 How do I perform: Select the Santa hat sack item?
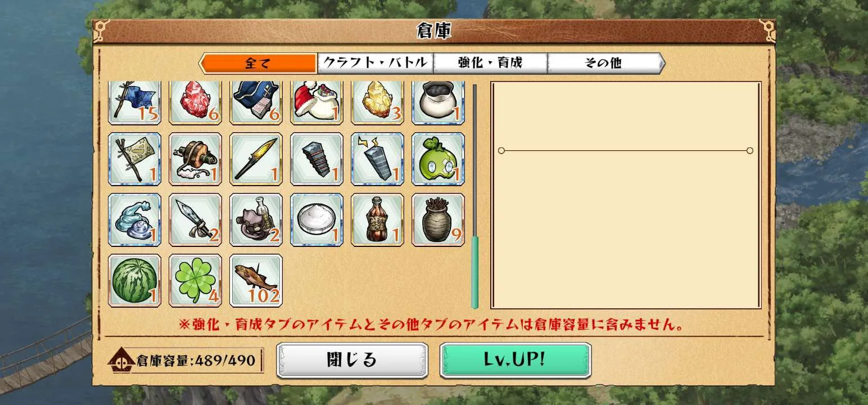[317, 102]
